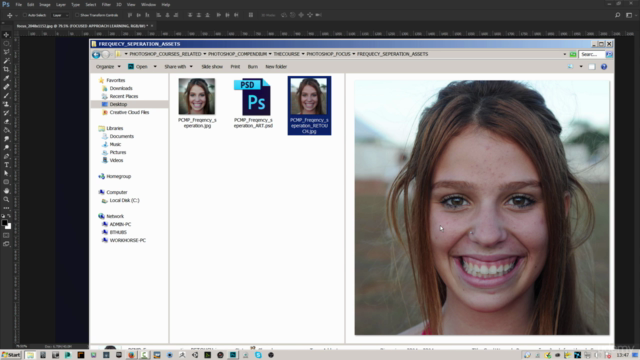The height and width of the screenshot is (360, 640).
Task: Open the Layer auto-select dropdown
Action: pyautogui.click(x=60, y=15)
